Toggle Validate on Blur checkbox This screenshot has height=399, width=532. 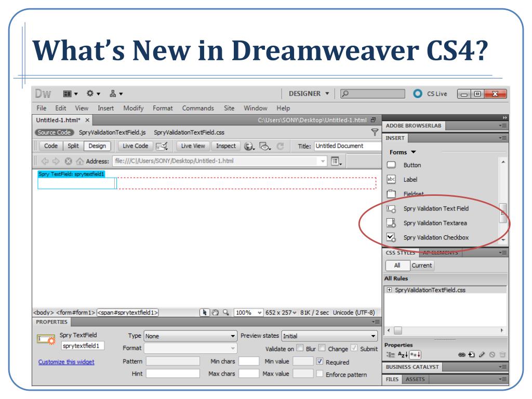point(300,348)
